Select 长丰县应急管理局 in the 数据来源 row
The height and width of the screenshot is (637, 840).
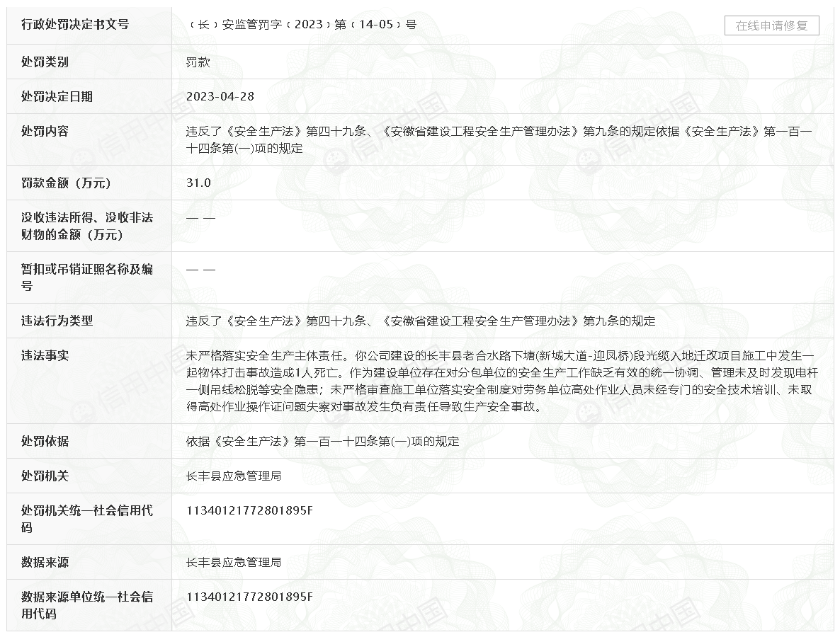(x=234, y=562)
